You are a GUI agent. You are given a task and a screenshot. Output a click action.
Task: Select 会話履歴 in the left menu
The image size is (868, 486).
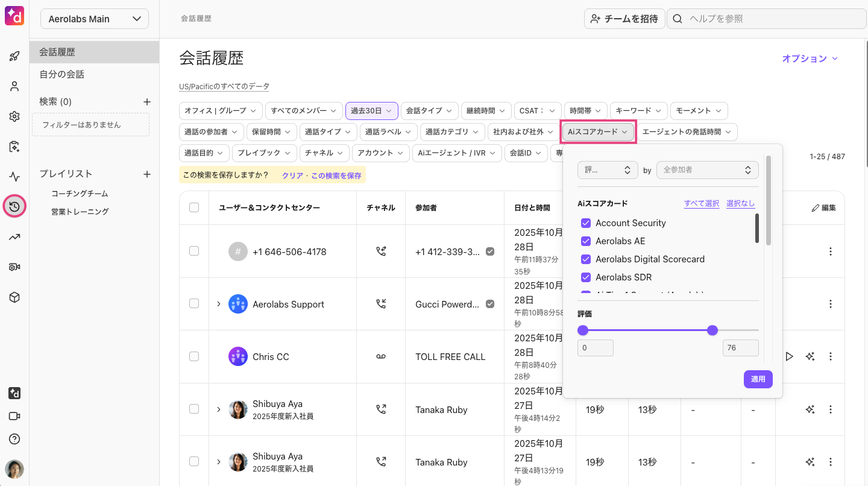(95, 52)
